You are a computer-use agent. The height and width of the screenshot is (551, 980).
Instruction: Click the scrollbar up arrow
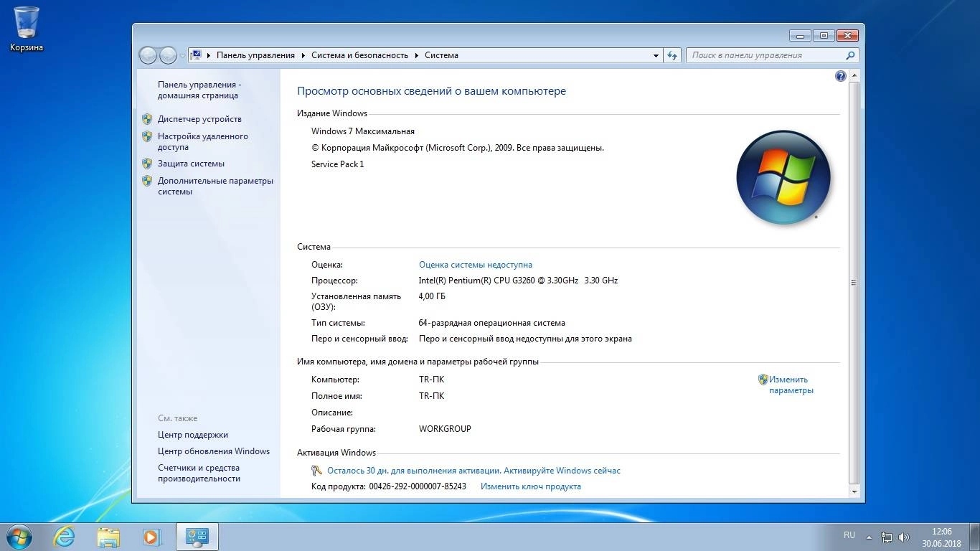(x=854, y=75)
